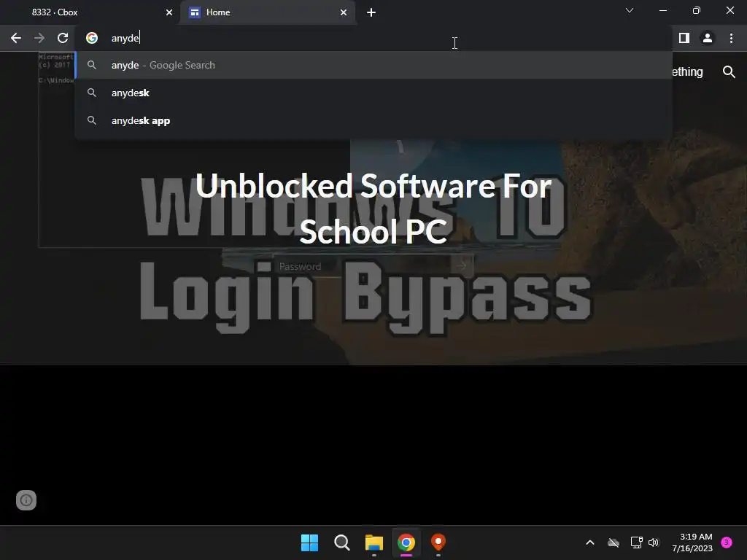Open the clock showing 3:19 AM
The image size is (747, 560).
click(x=692, y=542)
